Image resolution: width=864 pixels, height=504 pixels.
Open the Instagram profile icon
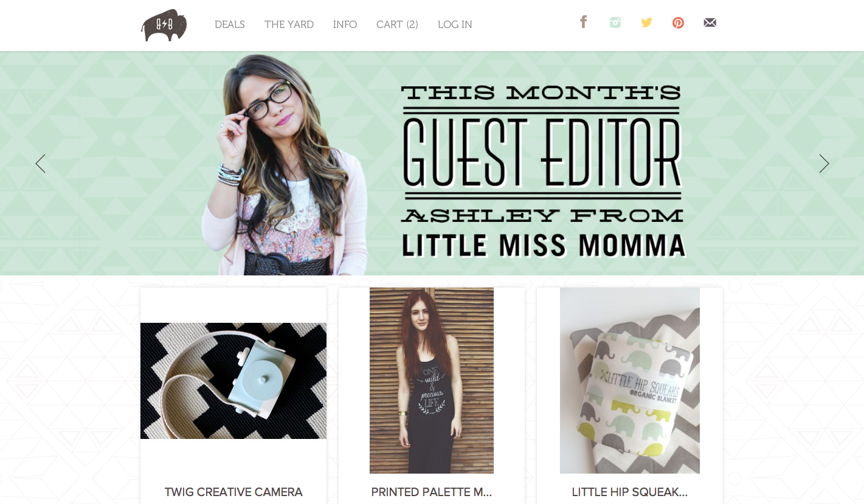(x=615, y=22)
